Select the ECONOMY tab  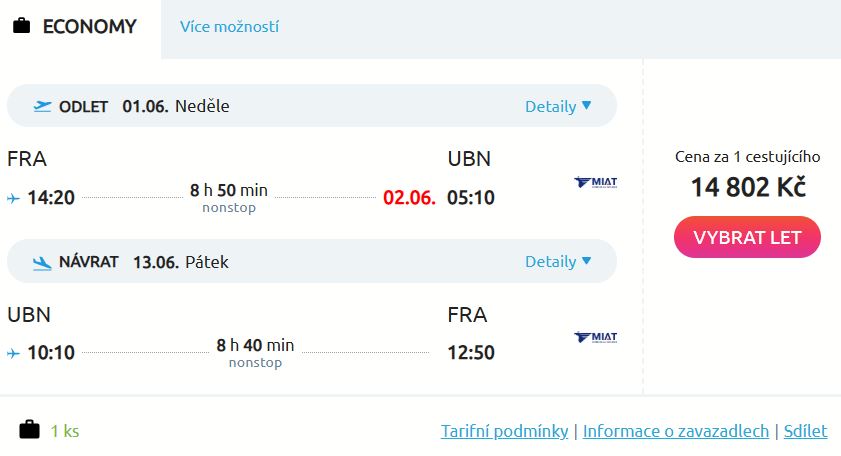80,27
